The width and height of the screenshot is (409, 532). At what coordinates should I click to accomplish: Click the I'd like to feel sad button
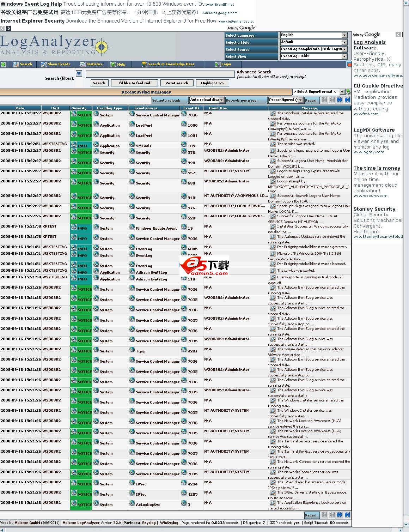[134, 83]
